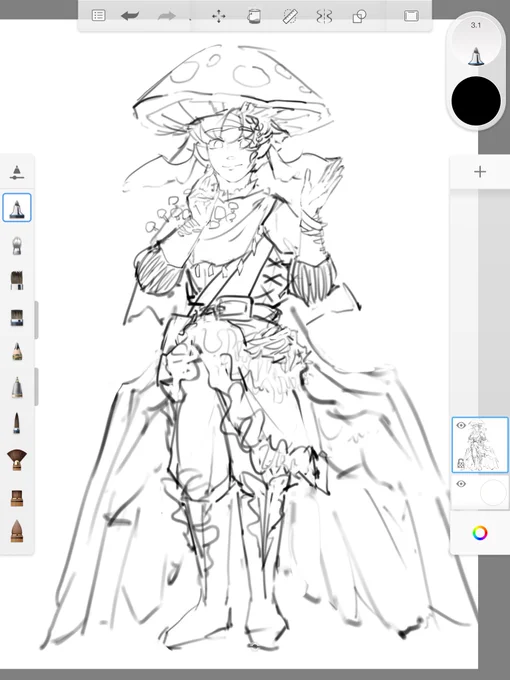
Task: Open the Ruler guides tool
Action: 290,16
